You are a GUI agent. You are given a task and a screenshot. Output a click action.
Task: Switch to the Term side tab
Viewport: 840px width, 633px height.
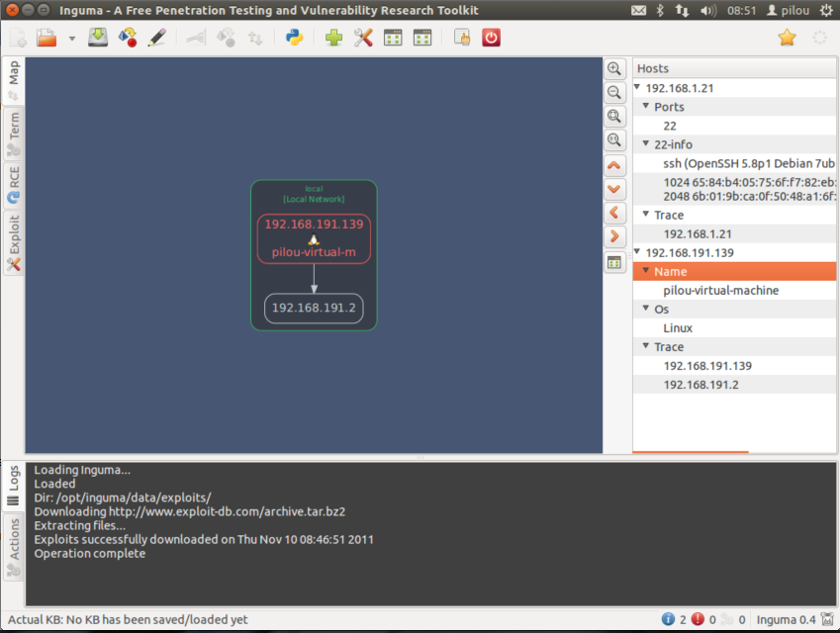[14, 134]
